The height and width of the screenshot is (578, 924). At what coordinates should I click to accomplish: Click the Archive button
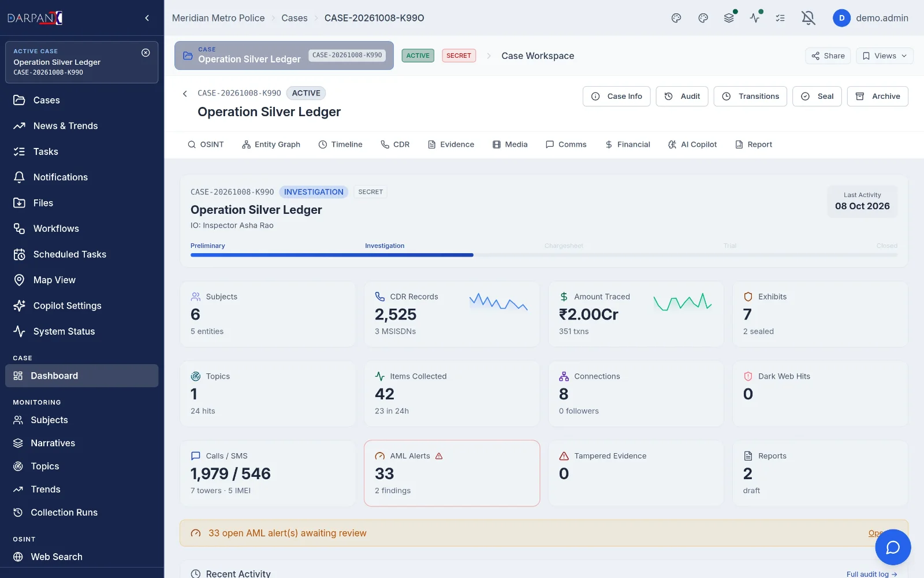(x=878, y=97)
